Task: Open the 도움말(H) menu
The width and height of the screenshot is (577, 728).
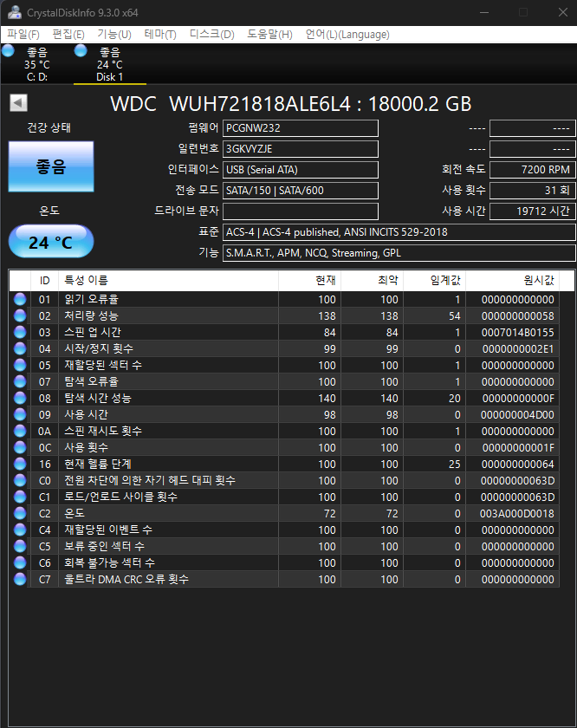Action: tap(269, 35)
